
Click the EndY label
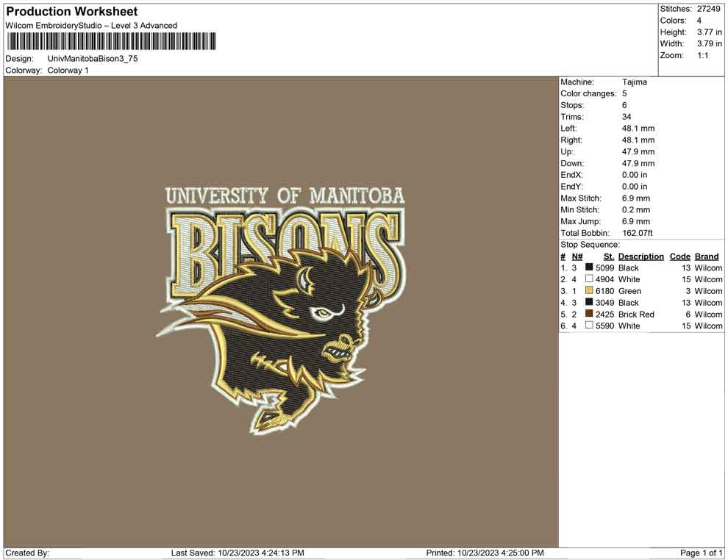(x=571, y=187)
